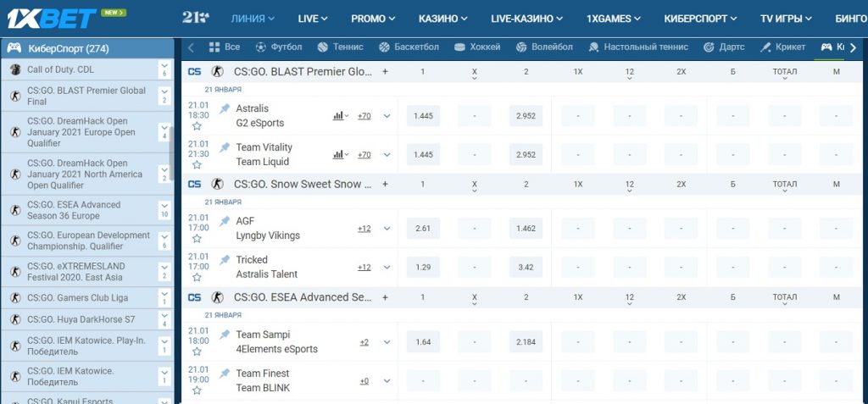Bet on Astralis win at 1.445
Image resolution: width=868 pixels, height=404 pixels.
click(x=423, y=116)
